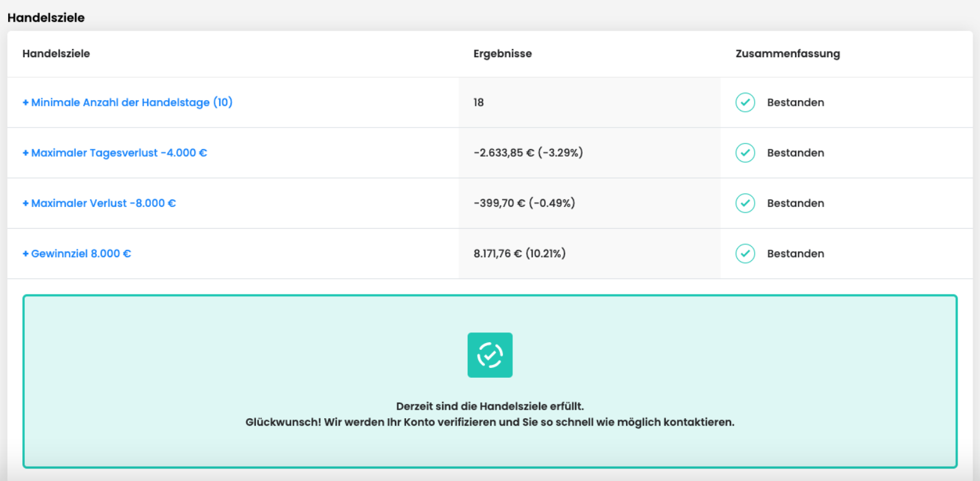Click the checkmark icon for Maximaler Tagesverlust
Image resolution: width=980 pixels, height=481 pixels.
coord(745,152)
